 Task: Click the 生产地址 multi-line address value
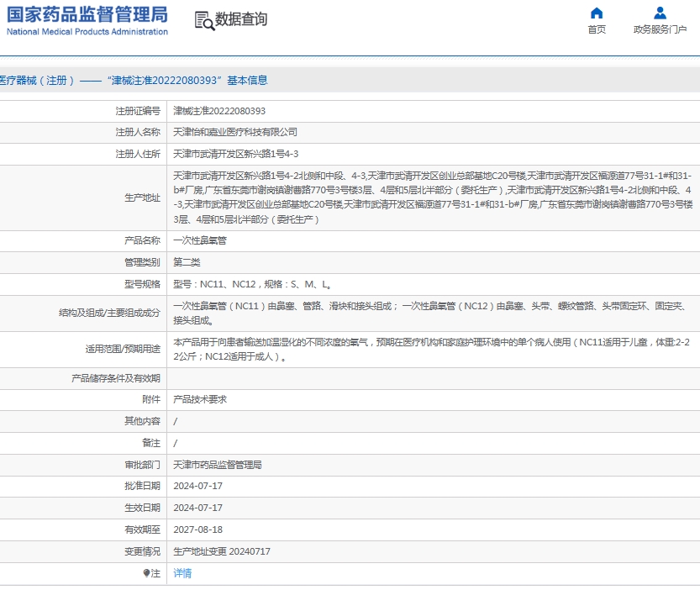click(x=433, y=198)
